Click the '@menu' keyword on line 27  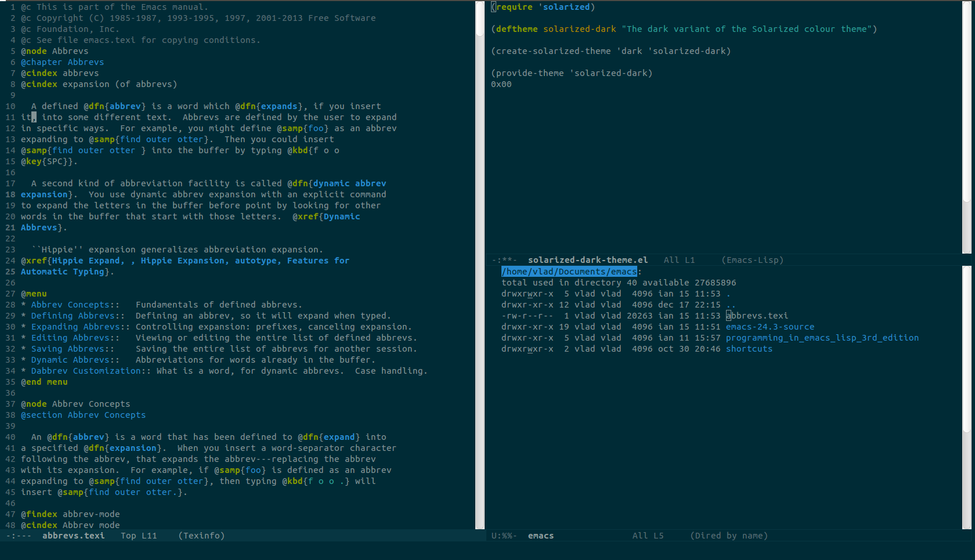pyautogui.click(x=34, y=294)
